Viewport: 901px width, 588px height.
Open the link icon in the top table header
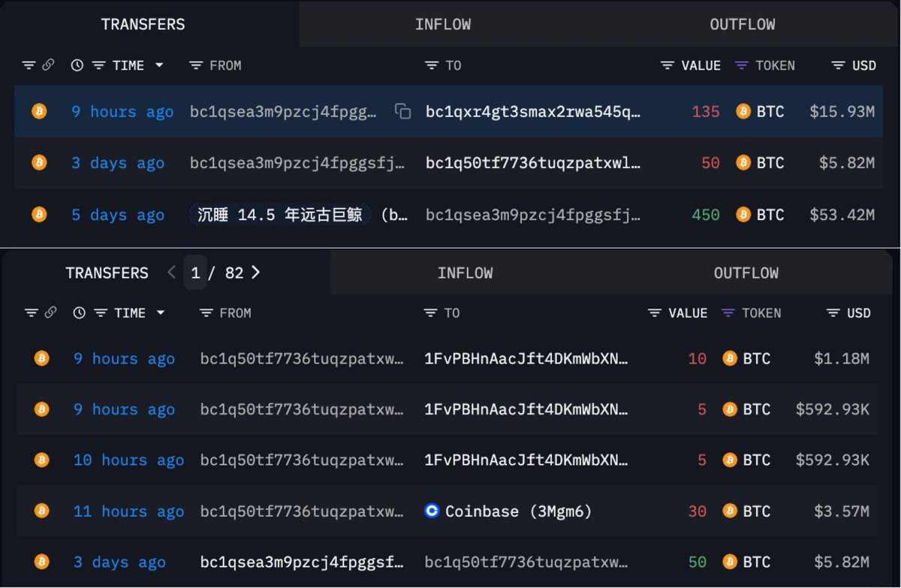click(x=48, y=65)
